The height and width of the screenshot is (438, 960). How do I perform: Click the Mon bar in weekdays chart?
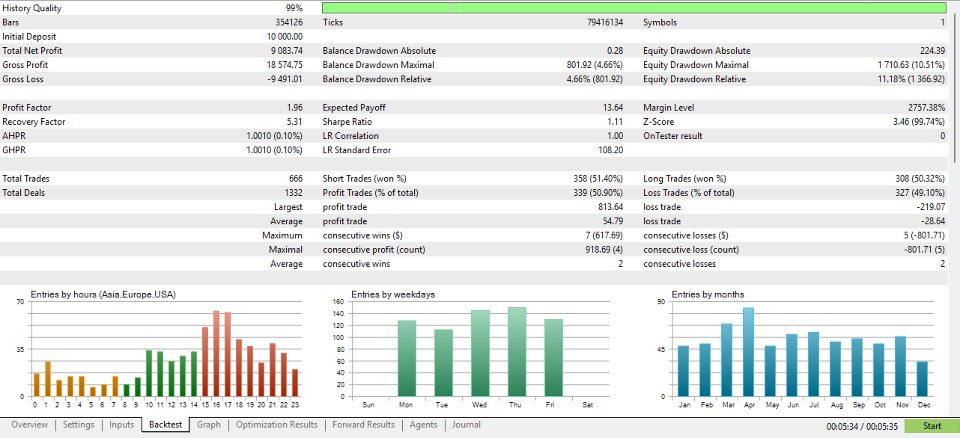[407, 358]
